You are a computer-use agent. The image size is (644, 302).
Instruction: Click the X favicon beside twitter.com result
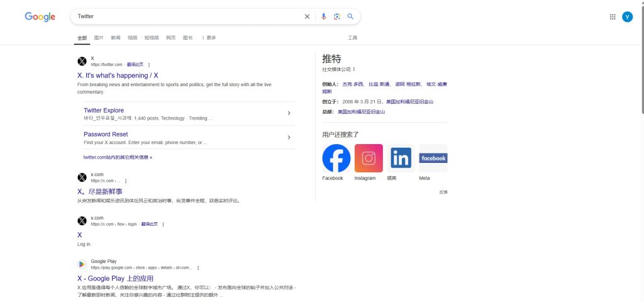(x=82, y=61)
